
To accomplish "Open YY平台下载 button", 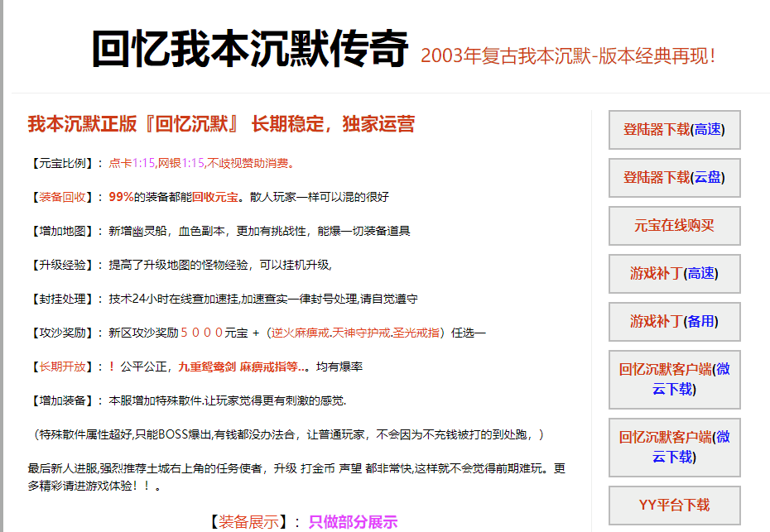I will [674, 505].
